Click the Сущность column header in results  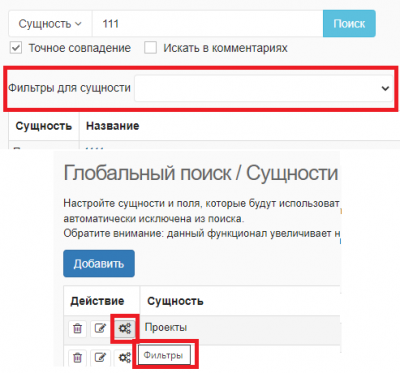coord(44,126)
